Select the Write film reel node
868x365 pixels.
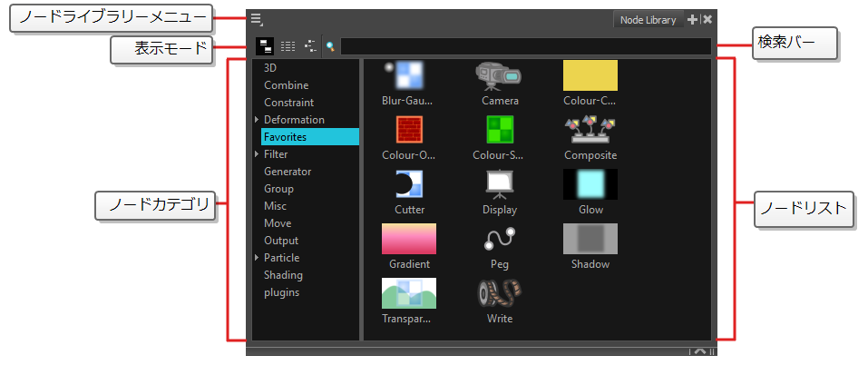click(499, 293)
